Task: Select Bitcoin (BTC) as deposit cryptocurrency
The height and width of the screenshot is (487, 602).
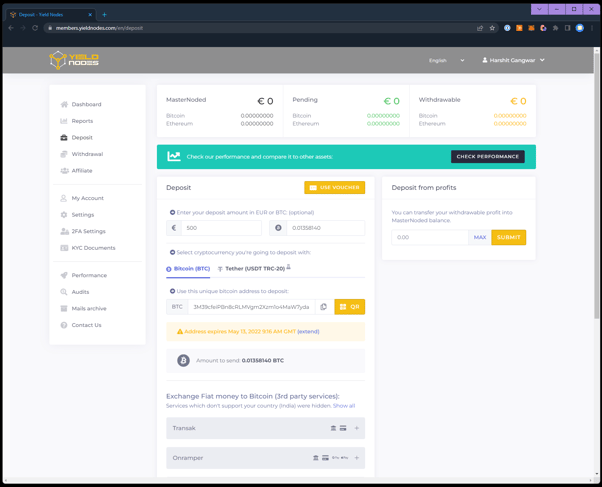Action: coord(189,269)
